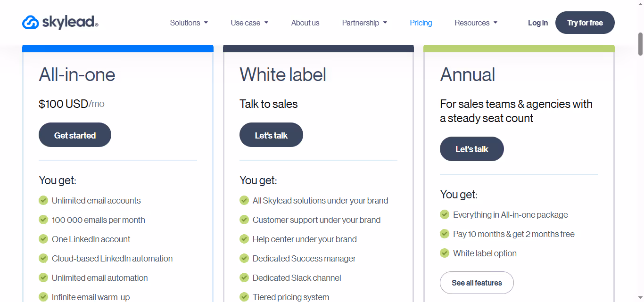The height and width of the screenshot is (302, 644).
Task: Click See all features for Annual plan
Action: pyautogui.click(x=477, y=283)
